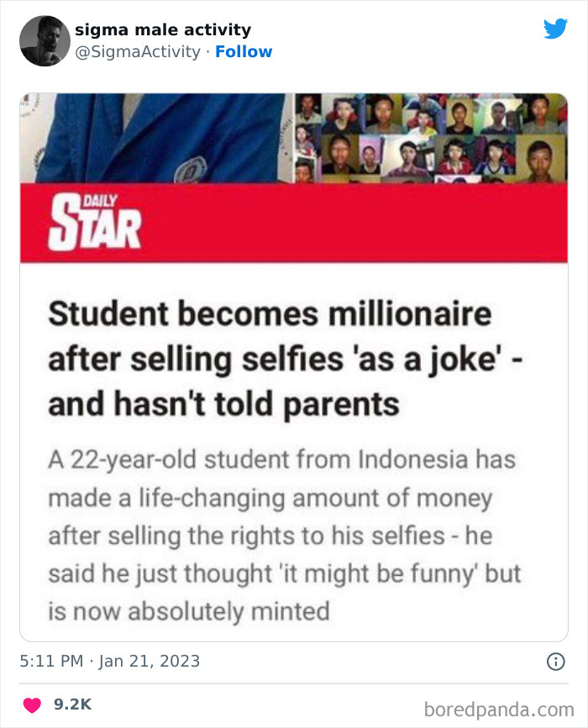Open the @SigmaActivity handle link
Screen dimensions: 588x728
coord(138,52)
